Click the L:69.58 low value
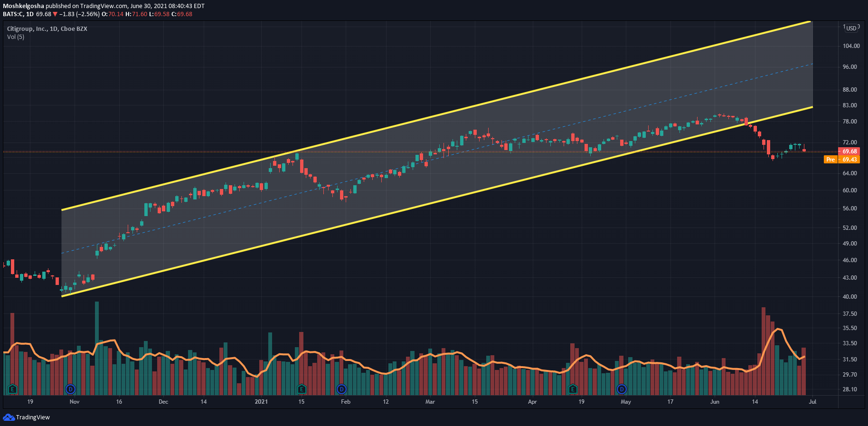The image size is (868, 426). (159, 14)
